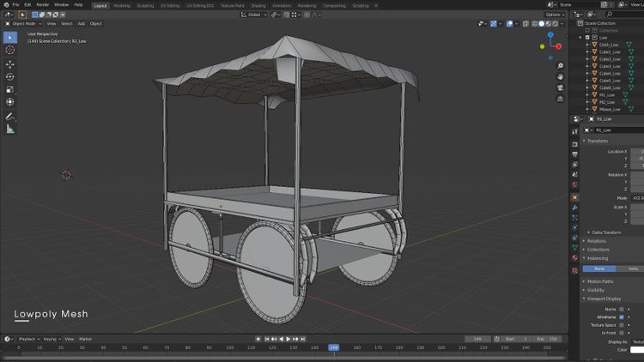The height and width of the screenshot is (362, 644).
Task: Select the Measure tool
Action: click(x=10, y=129)
